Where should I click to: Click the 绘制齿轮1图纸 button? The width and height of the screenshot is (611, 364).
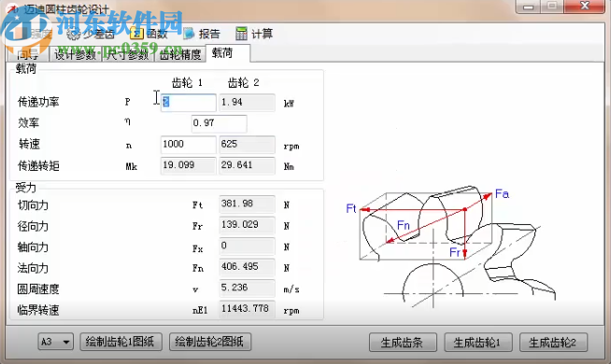(x=121, y=342)
